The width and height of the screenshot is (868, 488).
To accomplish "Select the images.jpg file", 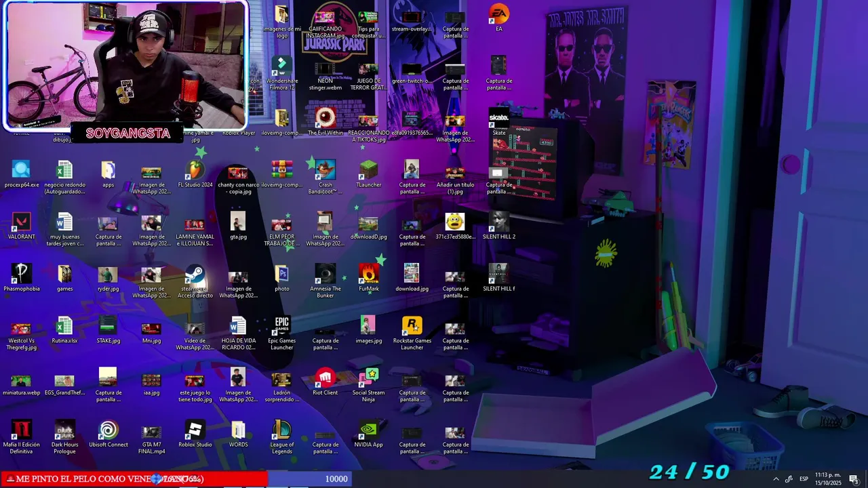I will (x=369, y=330).
